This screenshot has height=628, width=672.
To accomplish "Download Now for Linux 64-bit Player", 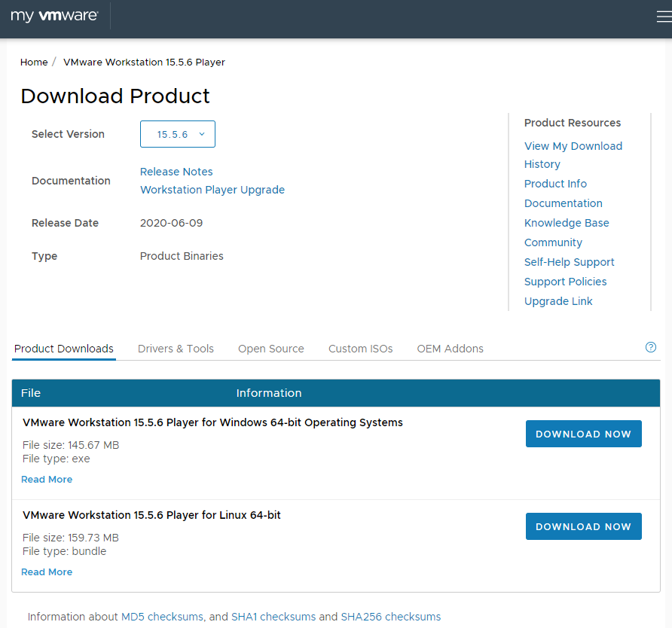I will pyautogui.click(x=583, y=526).
